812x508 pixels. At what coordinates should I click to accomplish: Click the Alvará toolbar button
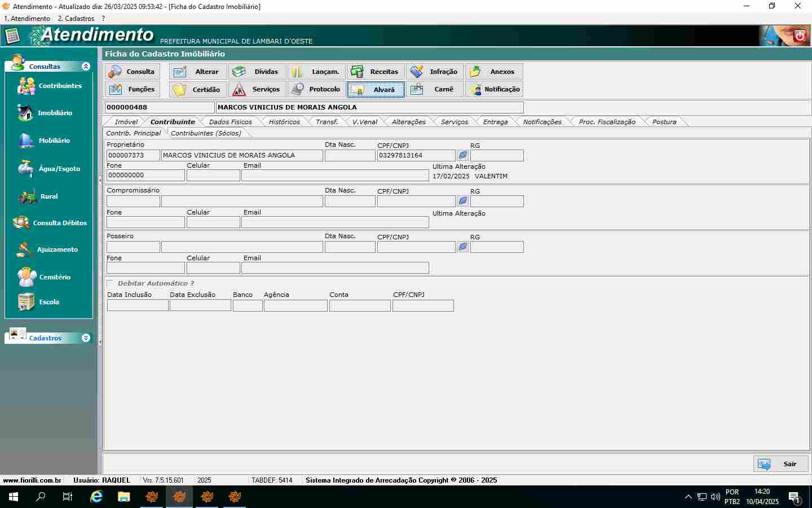376,90
